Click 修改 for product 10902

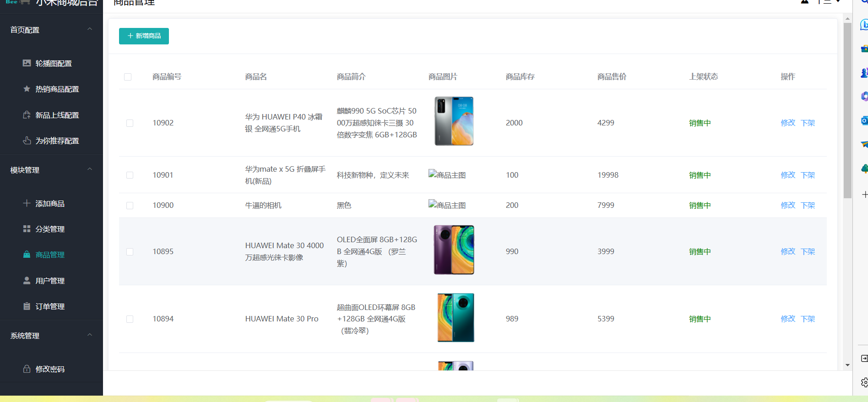(788, 123)
